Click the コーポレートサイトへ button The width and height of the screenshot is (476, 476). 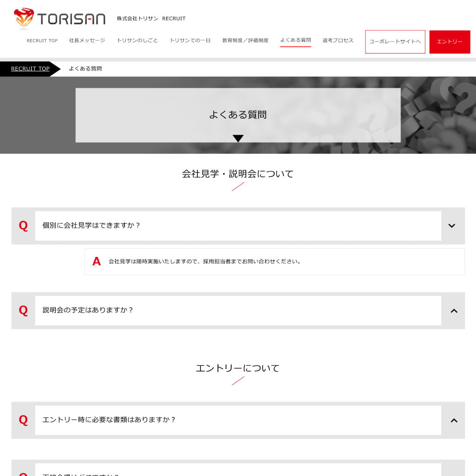395,41
